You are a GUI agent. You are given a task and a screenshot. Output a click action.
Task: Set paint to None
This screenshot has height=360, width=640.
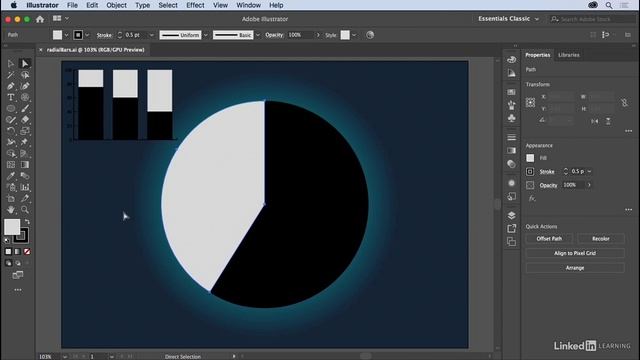(27, 252)
